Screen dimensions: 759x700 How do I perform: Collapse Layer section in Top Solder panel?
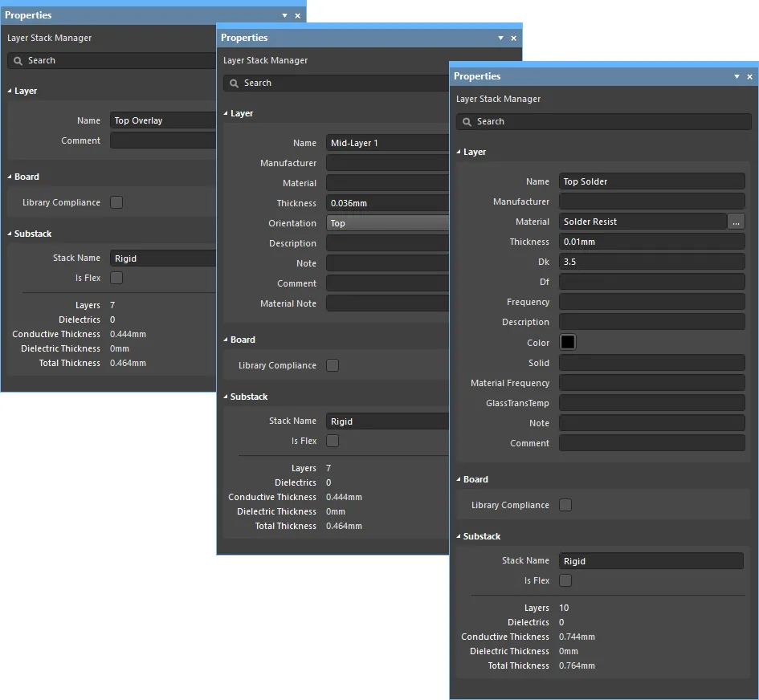pos(459,152)
